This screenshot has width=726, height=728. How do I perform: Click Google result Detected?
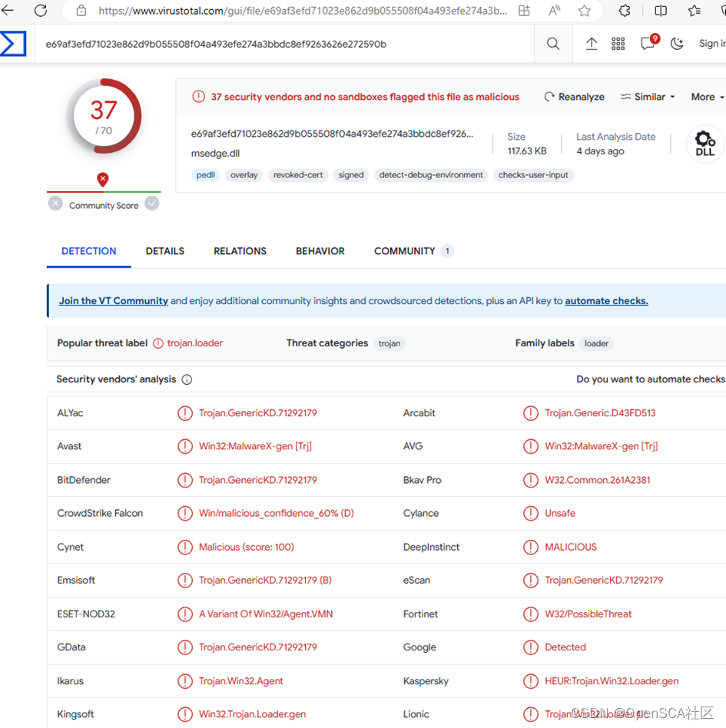point(565,647)
